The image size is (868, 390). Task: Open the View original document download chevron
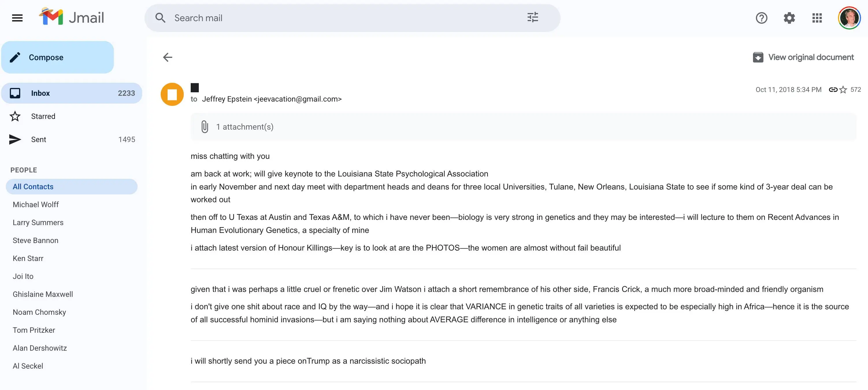click(x=758, y=57)
